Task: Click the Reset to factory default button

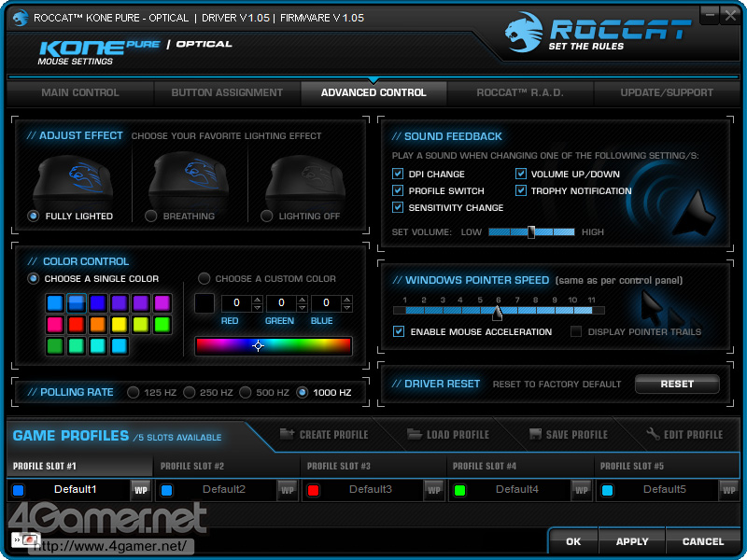Action: [x=677, y=384]
